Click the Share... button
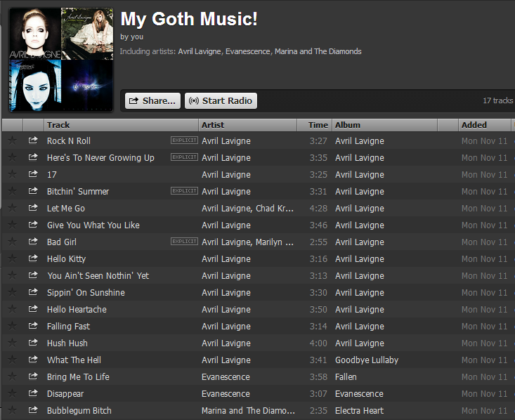This screenshot has height=420, width=515. coord(152,100)
